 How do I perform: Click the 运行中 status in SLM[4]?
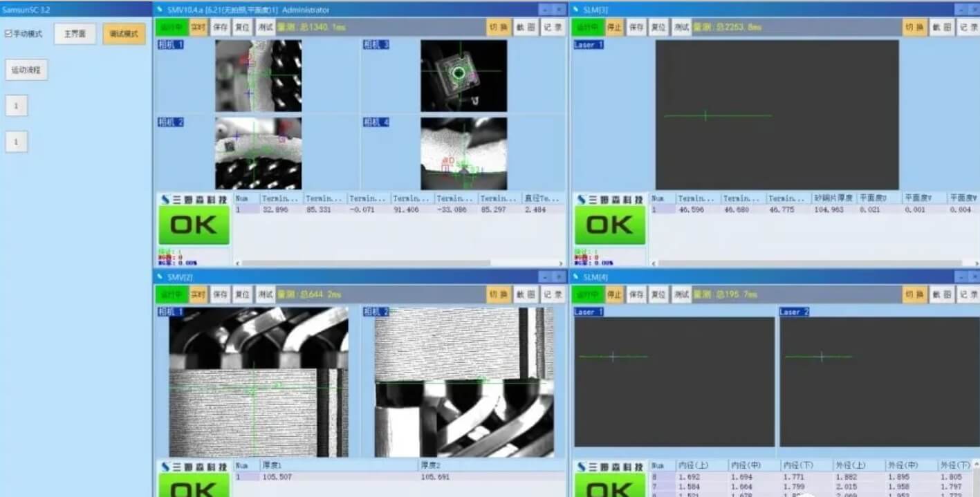pos(587,294)
